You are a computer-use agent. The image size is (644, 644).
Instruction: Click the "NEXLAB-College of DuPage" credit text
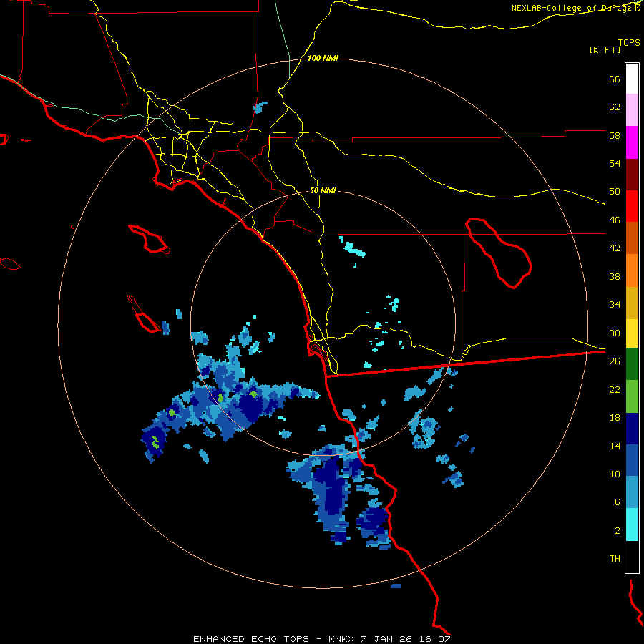pos(572,8)
